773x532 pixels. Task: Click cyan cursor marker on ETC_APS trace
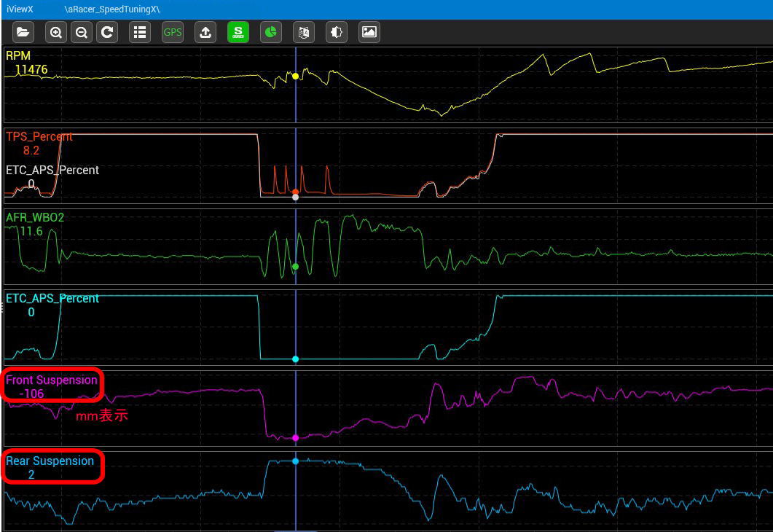[x=295, y=359]
